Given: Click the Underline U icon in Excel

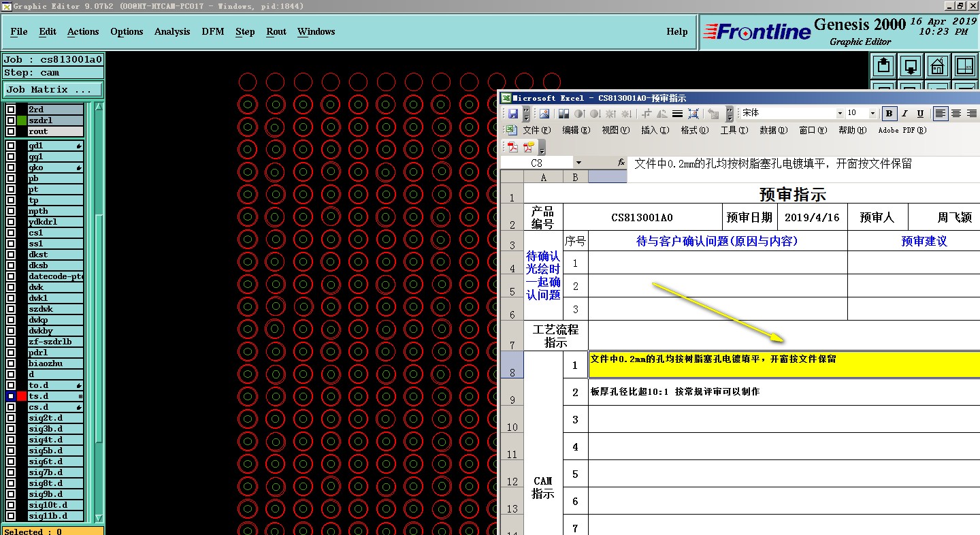Looking at the screenshot, I should (x=920, y=113).
